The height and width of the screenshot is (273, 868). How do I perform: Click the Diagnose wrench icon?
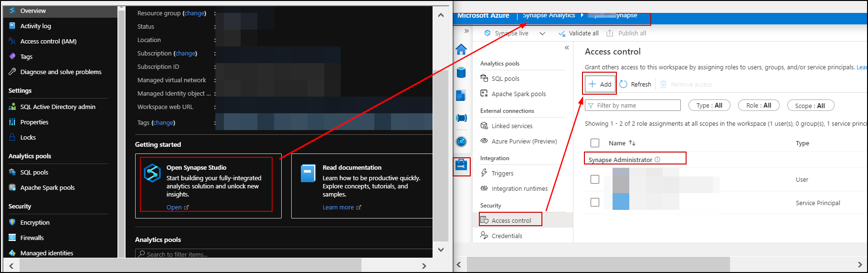point(12,72)
